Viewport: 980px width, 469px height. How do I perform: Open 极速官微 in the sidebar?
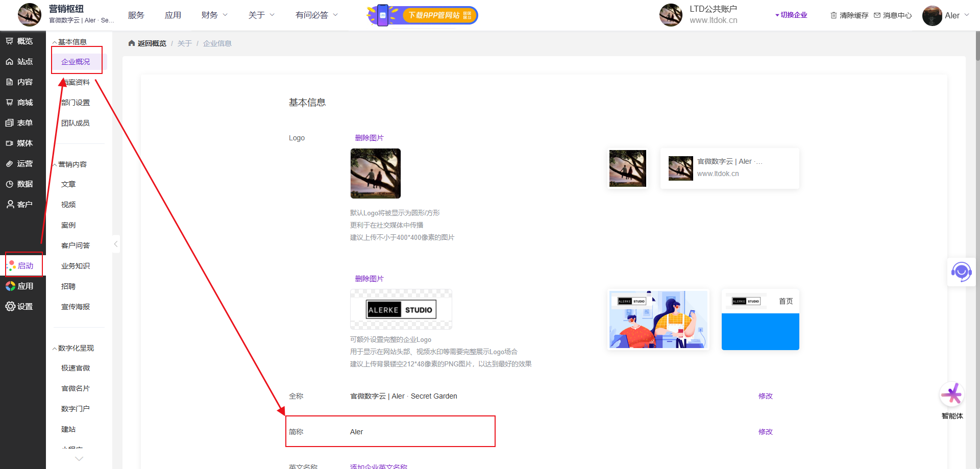(x=76, y=368)
